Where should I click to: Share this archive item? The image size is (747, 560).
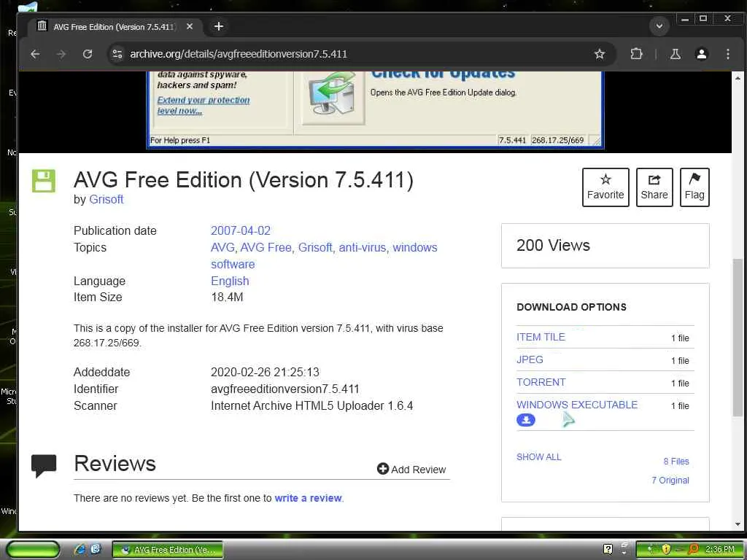(654, 187)
